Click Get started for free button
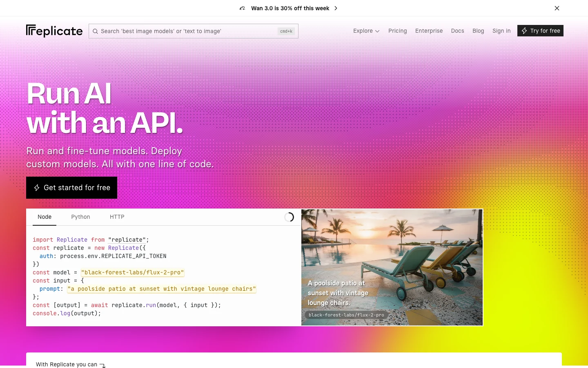This screenshot has height=368, width=588. (71, 188)
